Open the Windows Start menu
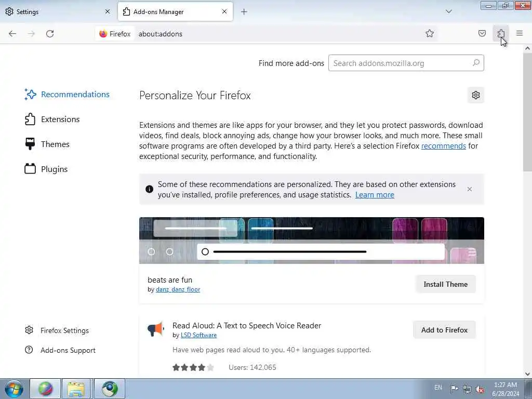Viewport: 532px width, 399px height. tap(14, 389)
